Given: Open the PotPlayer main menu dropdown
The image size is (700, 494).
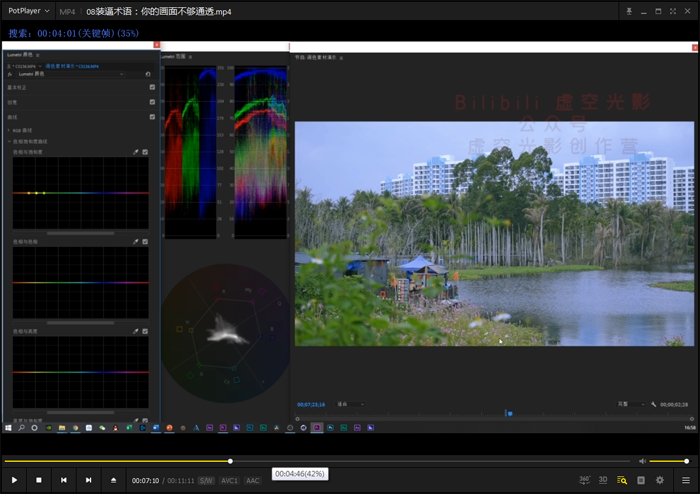Looking at the screenshot, I should tap(29, 11).
